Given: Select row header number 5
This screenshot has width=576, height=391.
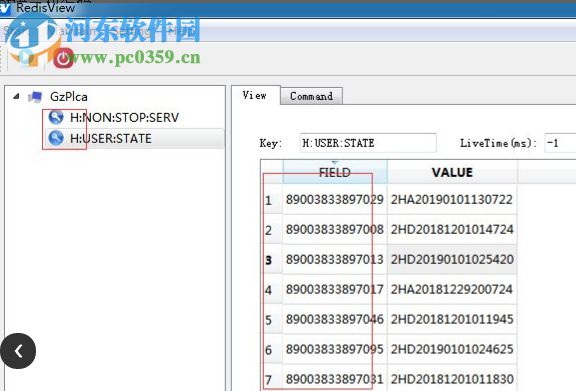Looking at the screenshot, I should pos(271,319).
